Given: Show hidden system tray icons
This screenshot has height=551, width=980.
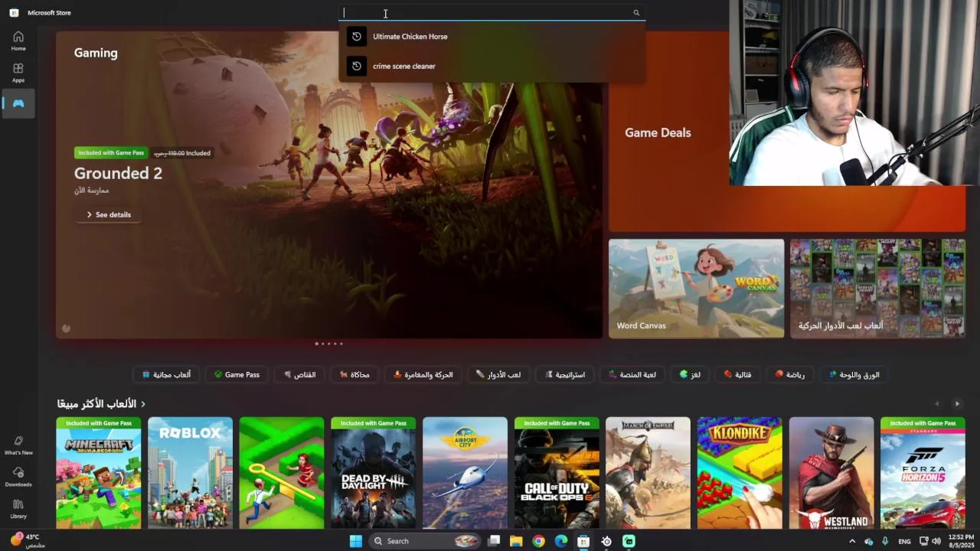Looking at the screenshot, I should [852, 541].
